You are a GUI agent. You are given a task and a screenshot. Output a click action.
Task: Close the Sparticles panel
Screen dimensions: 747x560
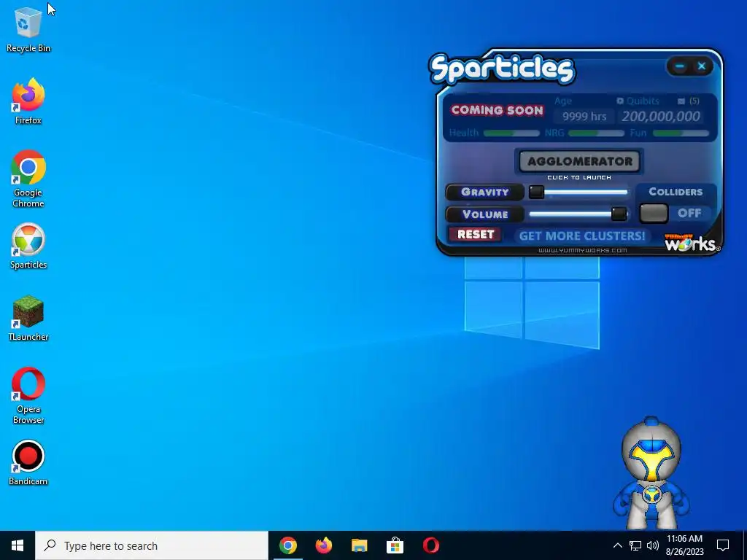coord(701,66)
